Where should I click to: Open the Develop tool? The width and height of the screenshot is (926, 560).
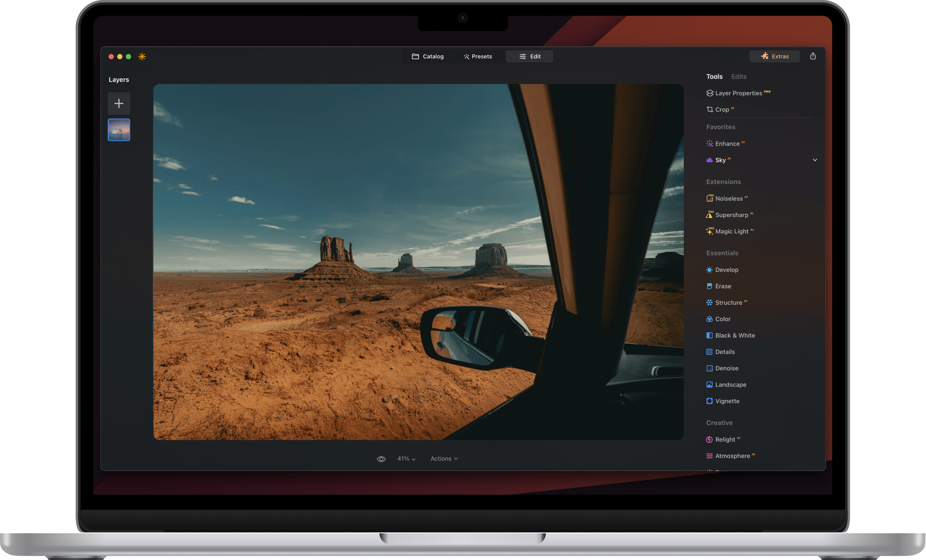click(x=726, y=270)
